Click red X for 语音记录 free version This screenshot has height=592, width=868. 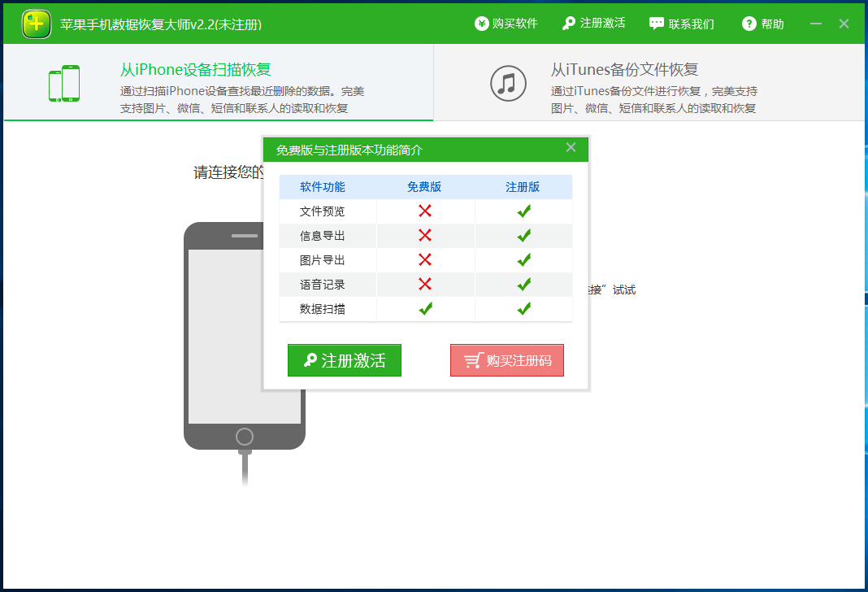click(x=425, y=284)
